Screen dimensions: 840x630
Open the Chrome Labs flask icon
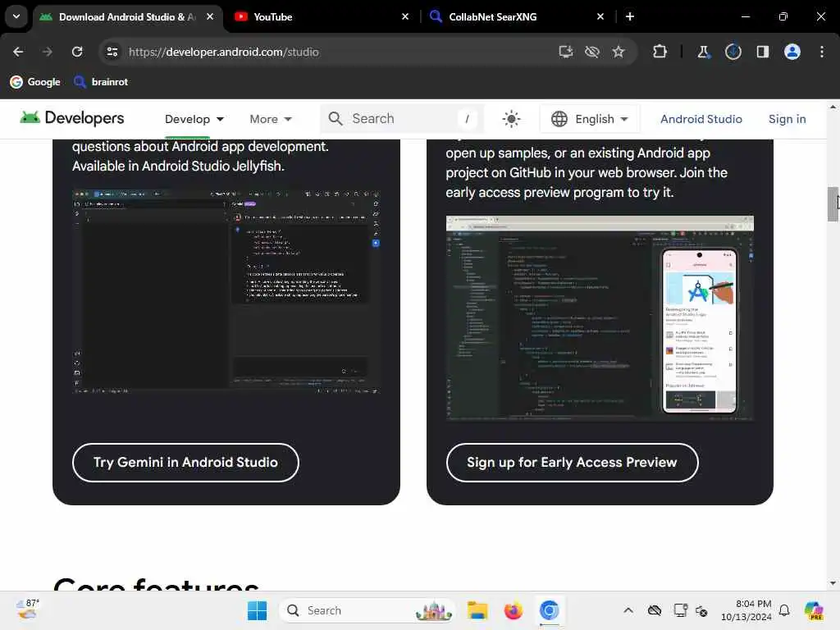(x=703, y=52)
